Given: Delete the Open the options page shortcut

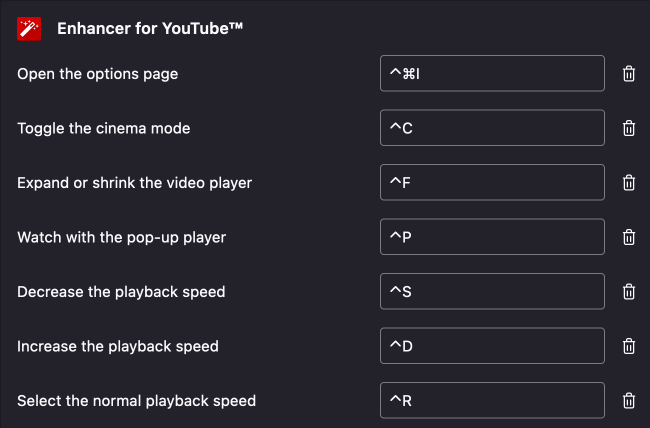Looking at the screenshot, I should point(629,74).
